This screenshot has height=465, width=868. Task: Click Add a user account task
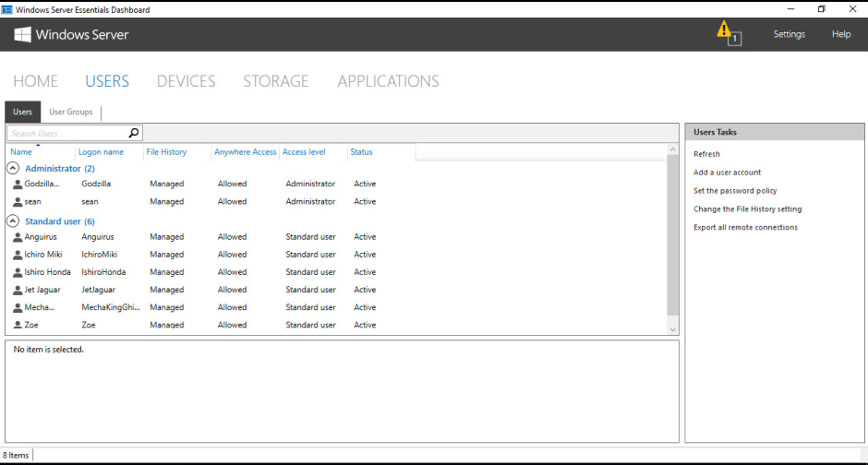click(727, 173)
